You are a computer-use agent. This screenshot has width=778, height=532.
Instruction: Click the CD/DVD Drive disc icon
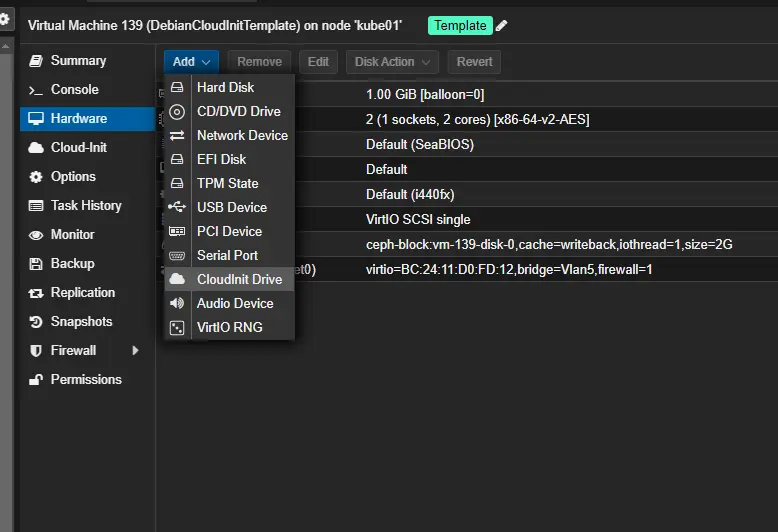coord(177,112)
